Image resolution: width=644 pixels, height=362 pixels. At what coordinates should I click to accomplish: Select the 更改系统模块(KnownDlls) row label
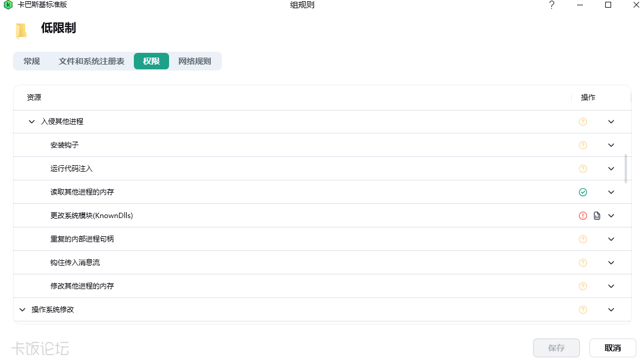pos(92,216)
